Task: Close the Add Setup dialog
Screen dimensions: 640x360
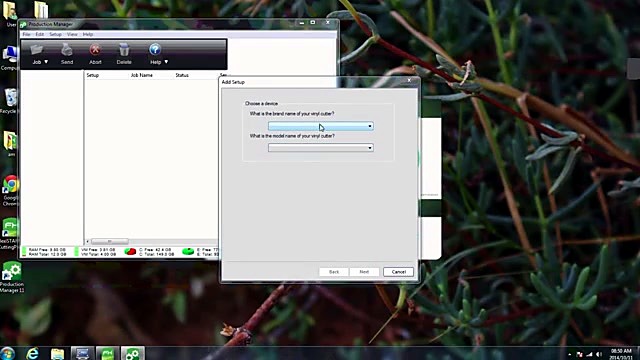Action: click(409, 80)
